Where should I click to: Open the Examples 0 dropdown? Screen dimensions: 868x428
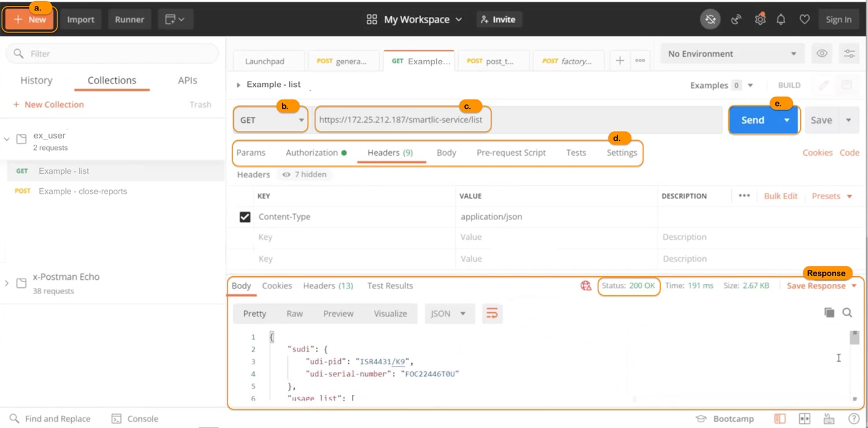[722, 85]
